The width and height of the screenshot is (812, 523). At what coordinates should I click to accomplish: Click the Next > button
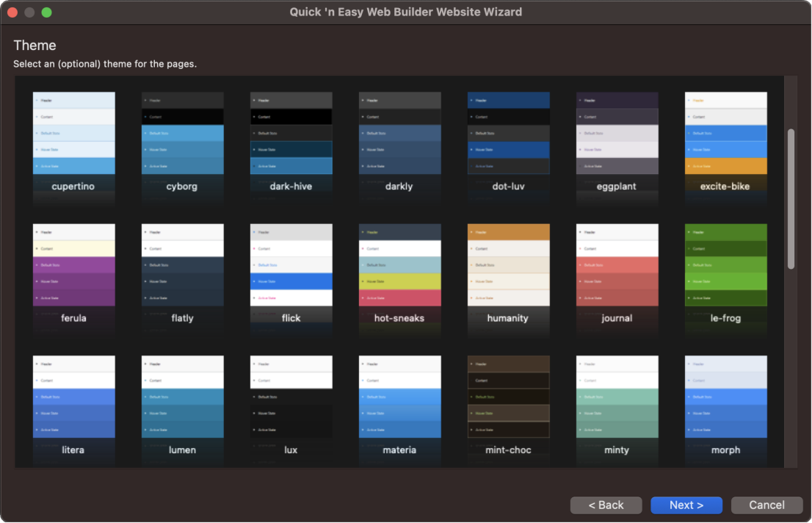click(x=686, y=505)
